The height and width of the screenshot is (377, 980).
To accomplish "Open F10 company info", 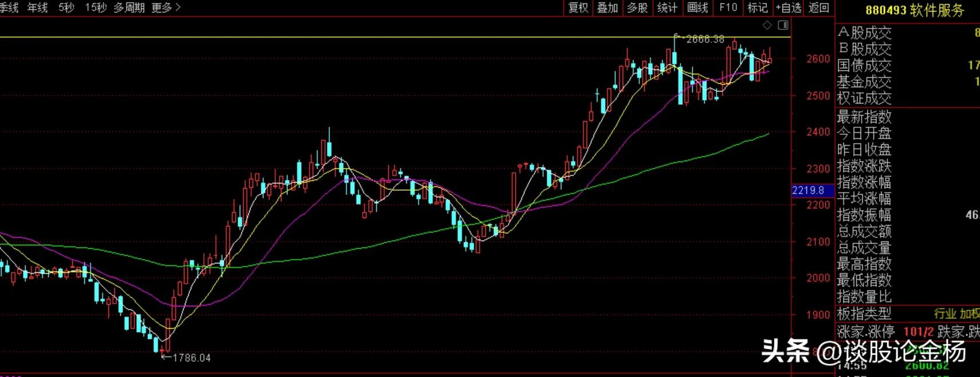I will [728, 7].
